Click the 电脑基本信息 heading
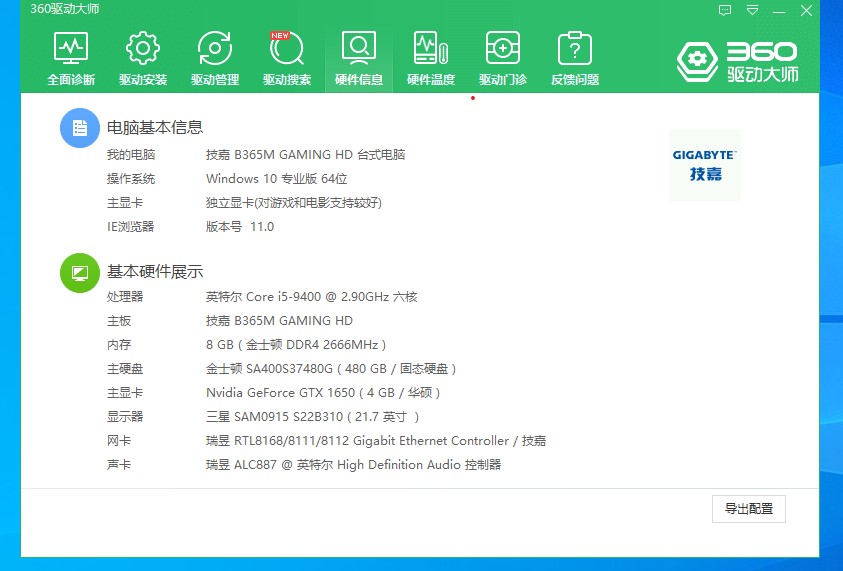The image size is (843, 571). (x=155, y=127)
